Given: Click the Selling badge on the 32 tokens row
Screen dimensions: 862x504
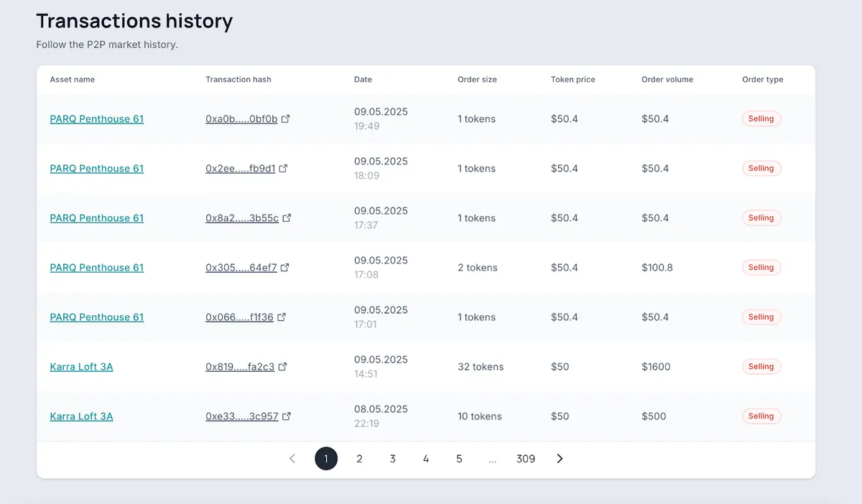Looking at the screenshot, I should coord(761,366).
